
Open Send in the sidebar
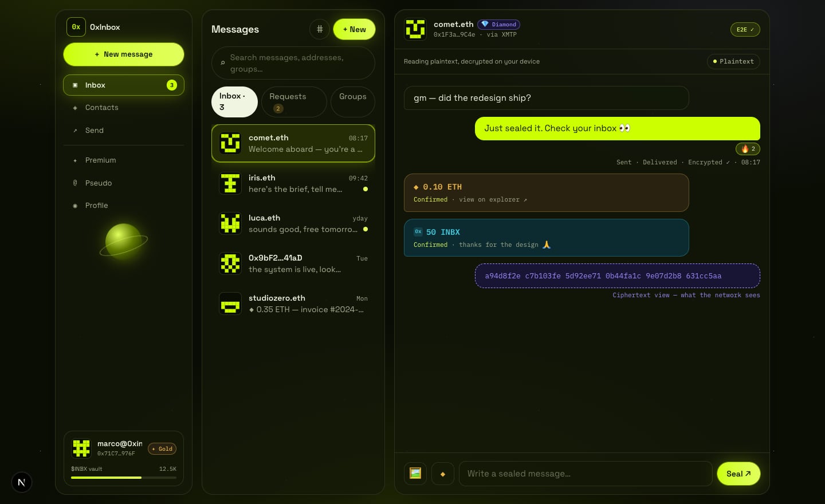[124, 131]
